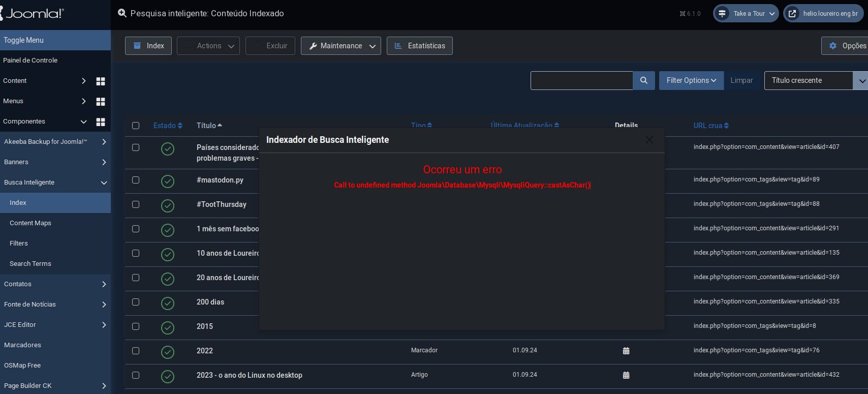Open Estatísticas button

(419, 46)
